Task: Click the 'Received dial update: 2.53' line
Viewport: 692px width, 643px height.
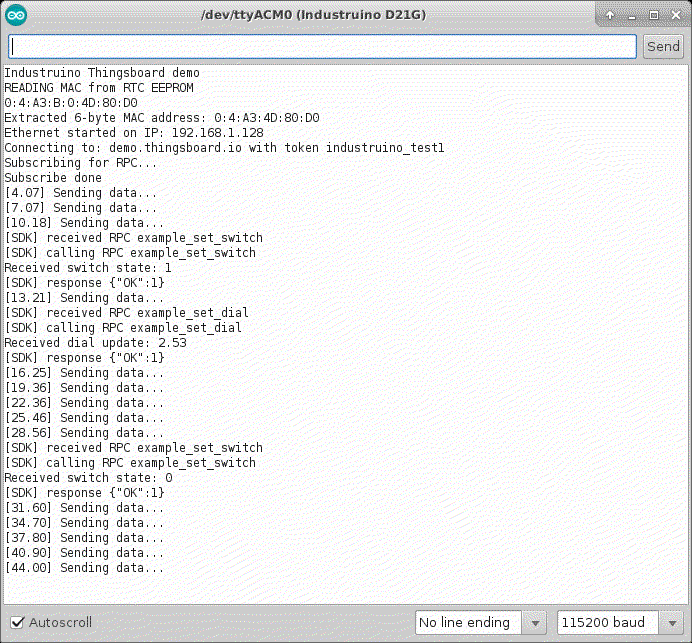Action: [x=95, y=343]
